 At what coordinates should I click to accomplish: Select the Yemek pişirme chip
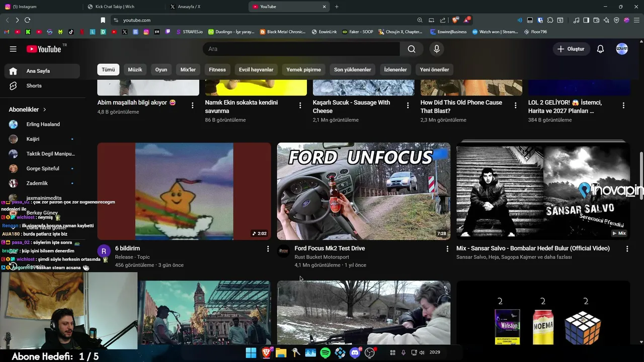tap(303, 69)
